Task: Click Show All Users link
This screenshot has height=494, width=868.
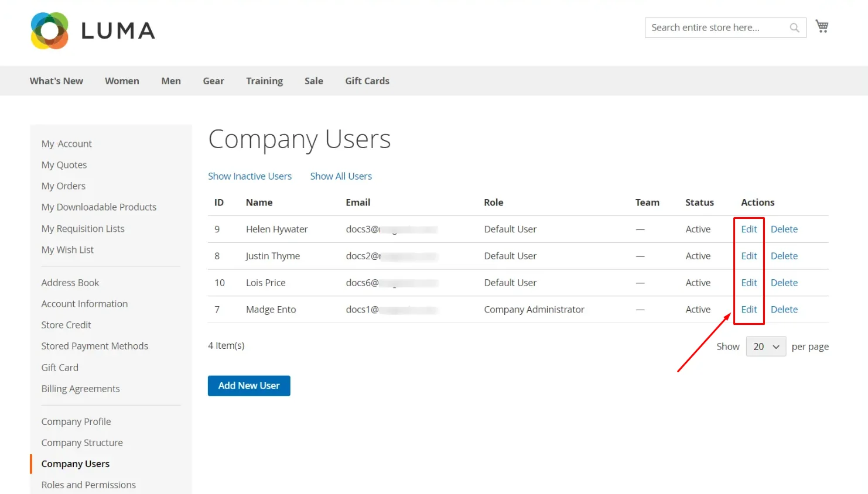Action: coord(341,176)
